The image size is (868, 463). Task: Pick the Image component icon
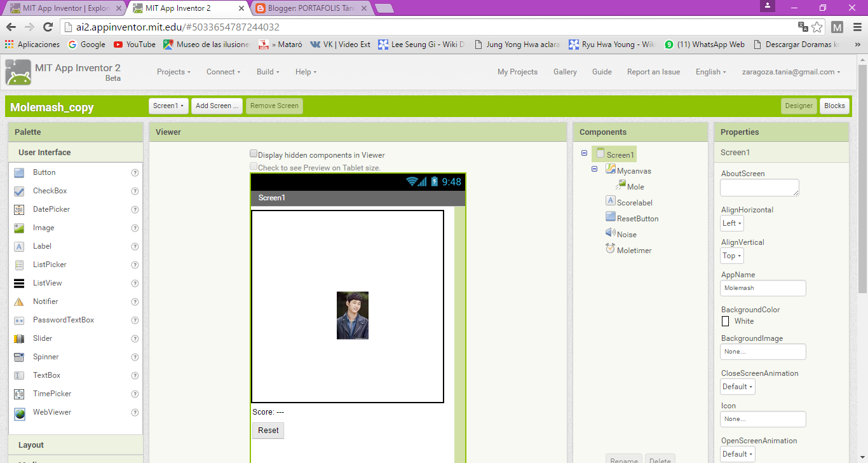(19, 228)
